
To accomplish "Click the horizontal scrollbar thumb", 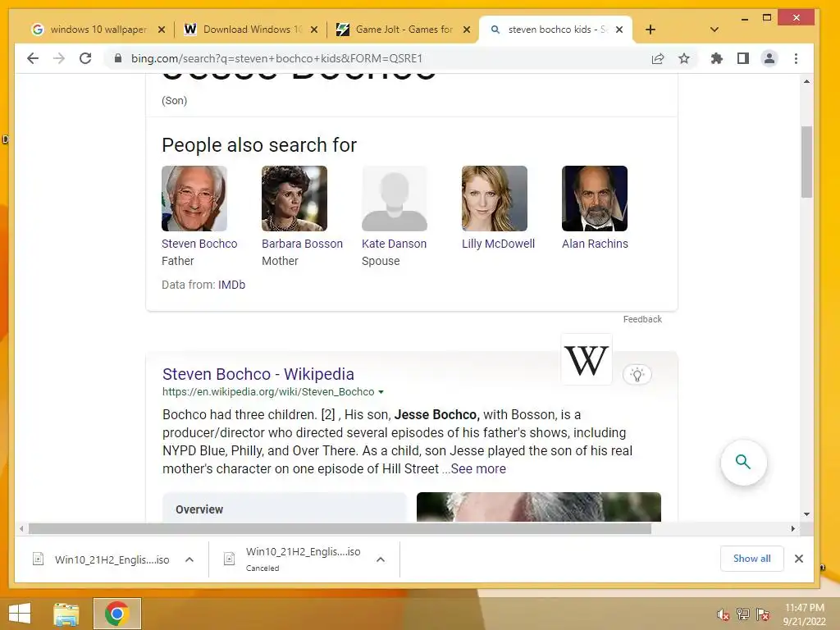I will tap(340, 529).
